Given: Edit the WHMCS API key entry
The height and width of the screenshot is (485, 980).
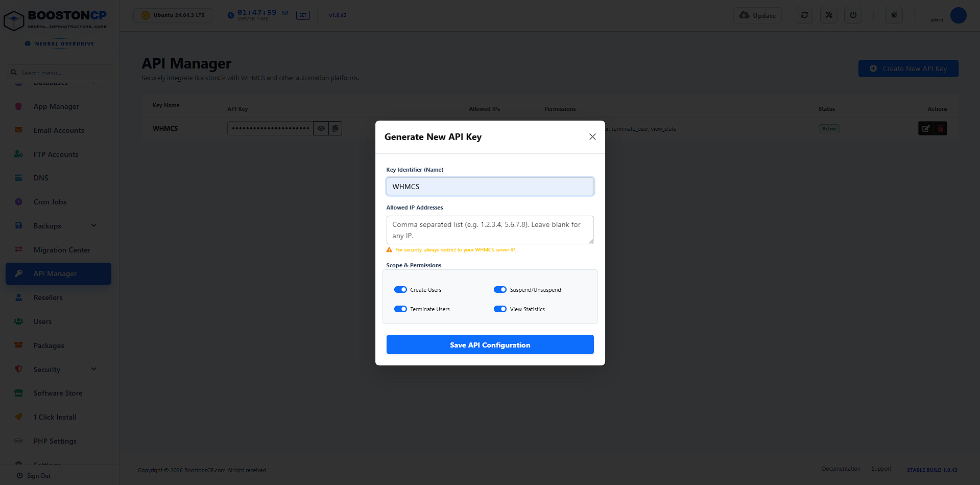Looking at the screenshot, I should [925, 128].
